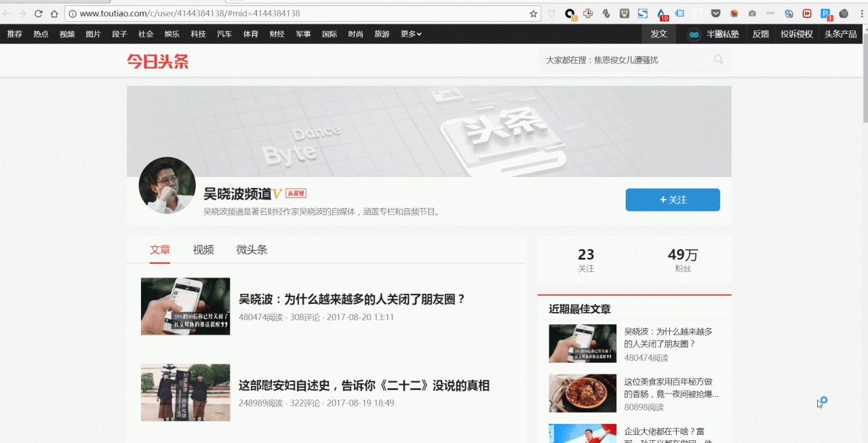Open the 国际 channel

click(x=330, y=34)
